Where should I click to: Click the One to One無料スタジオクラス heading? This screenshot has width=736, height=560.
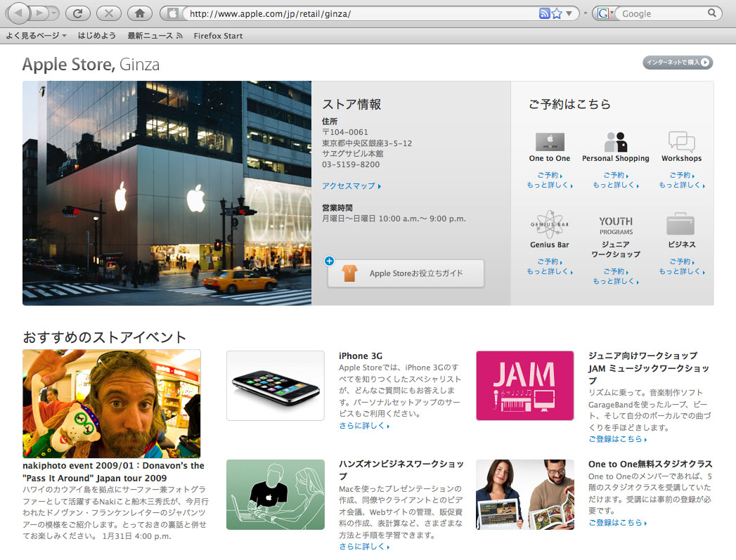[650, 464]
